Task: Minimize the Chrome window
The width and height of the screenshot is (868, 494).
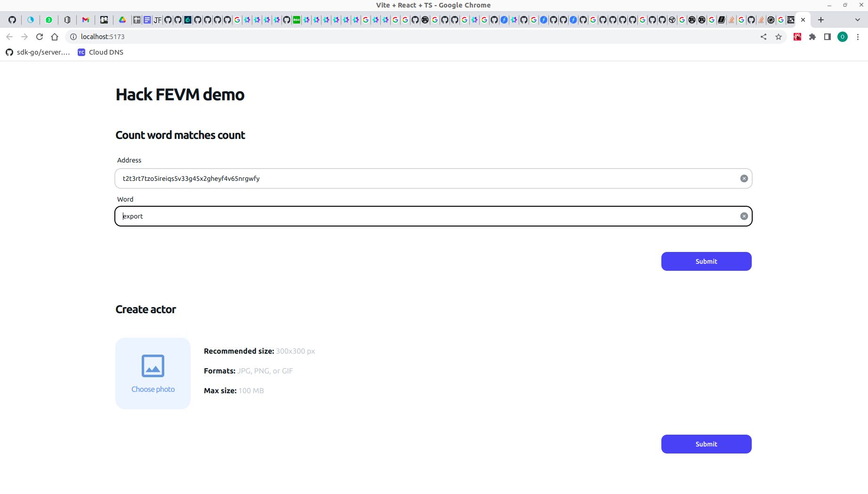Action: [x=829, y=5]
